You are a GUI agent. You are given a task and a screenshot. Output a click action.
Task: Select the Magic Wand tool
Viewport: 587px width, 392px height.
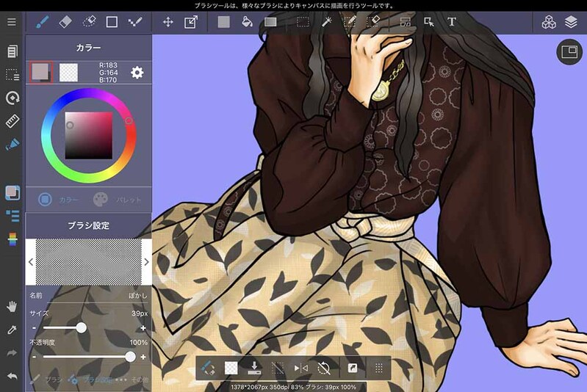point(327,22)
